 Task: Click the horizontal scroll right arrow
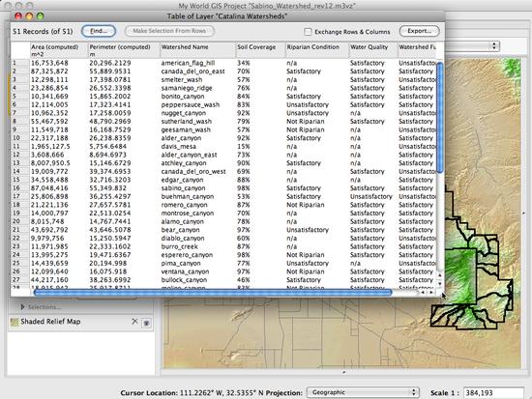tap(431, 292)
